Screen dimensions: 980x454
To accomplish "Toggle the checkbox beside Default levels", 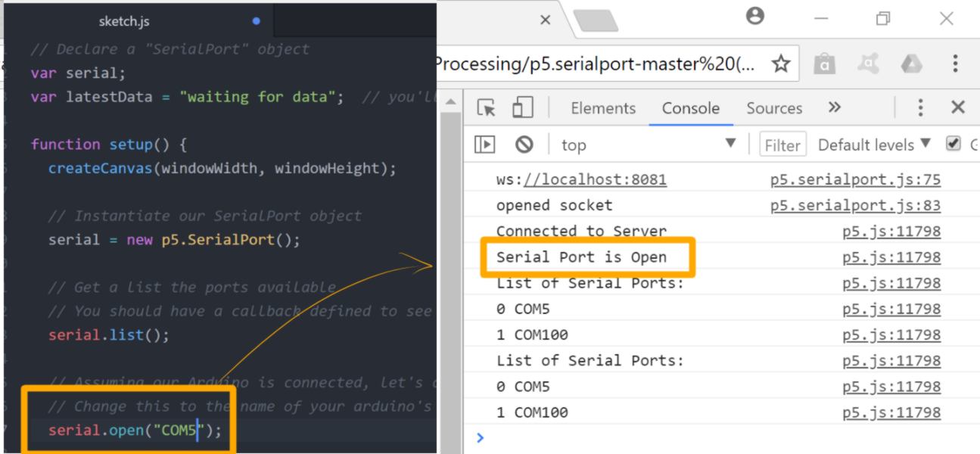I will click(x=954, y=144).
